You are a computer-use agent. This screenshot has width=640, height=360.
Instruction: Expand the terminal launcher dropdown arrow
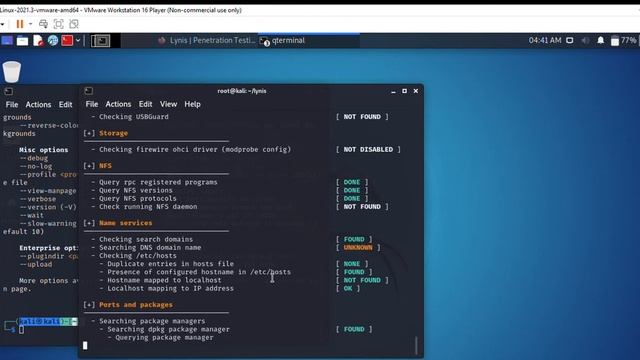click(78, 40)
